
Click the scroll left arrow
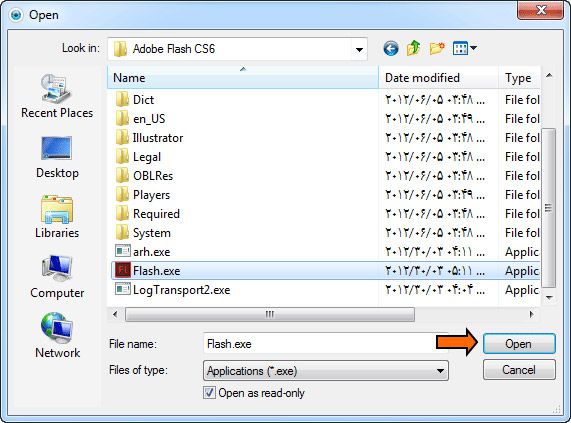115,314
